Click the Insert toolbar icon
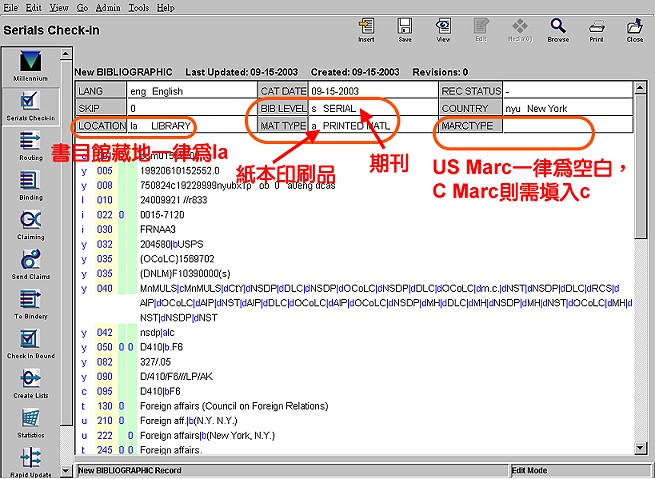655x479 pixels. click(x=366, y=29)
